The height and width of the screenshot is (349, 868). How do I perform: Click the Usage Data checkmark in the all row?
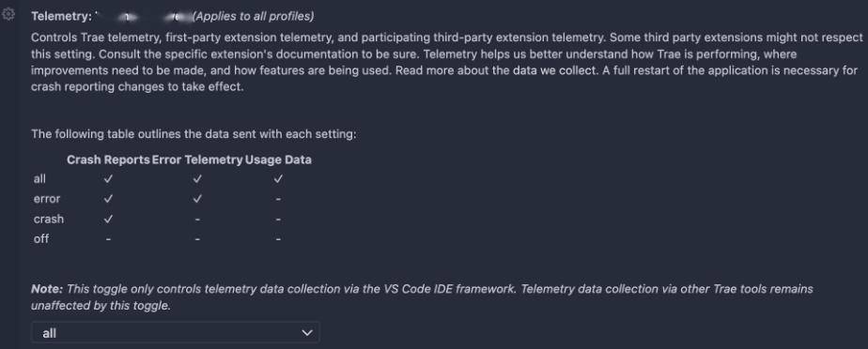click(x=278, y=178)
